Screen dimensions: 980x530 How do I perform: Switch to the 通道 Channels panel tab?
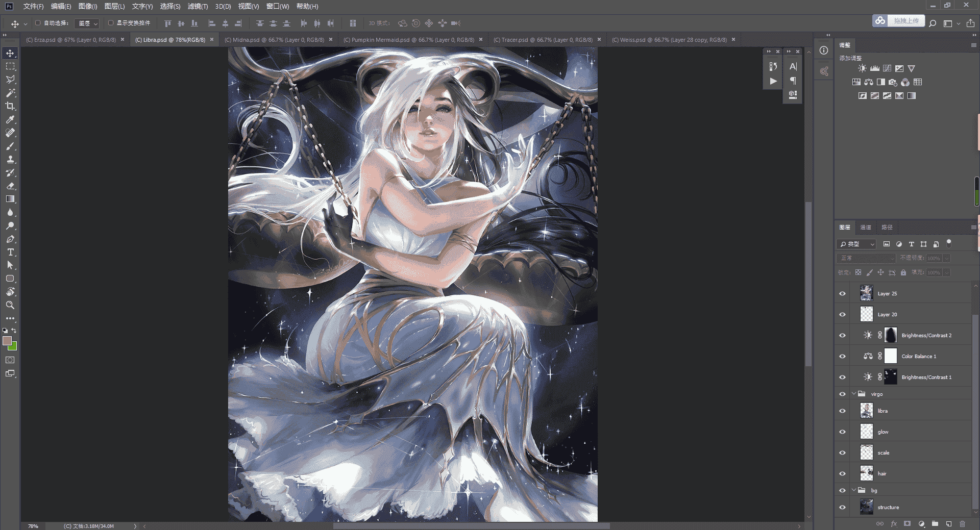tap(866, 228)
